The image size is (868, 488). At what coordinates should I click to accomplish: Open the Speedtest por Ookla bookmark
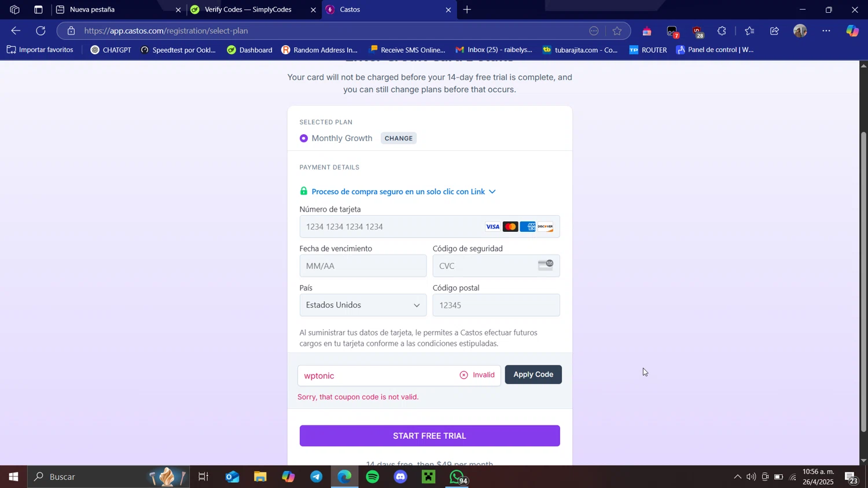178,50
